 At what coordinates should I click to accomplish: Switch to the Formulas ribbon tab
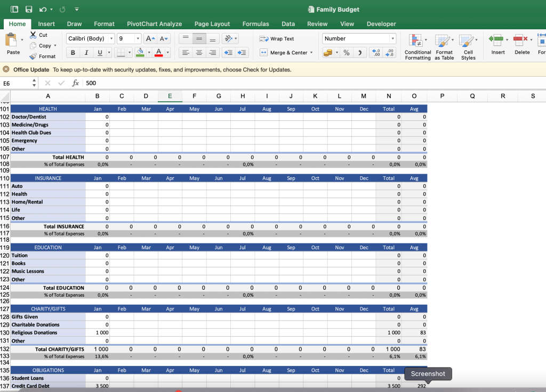255,24
